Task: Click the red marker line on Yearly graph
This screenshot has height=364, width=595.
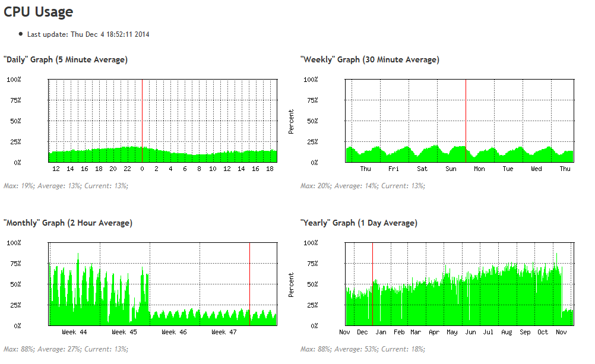Action: 373,284
